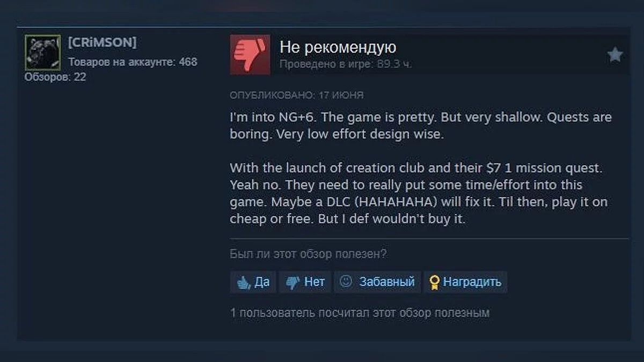Image resolution: width=644 pixels, height=362 pixels.
Task: Click the award ribbon icon beside Наградить
Action: [434, 283]
